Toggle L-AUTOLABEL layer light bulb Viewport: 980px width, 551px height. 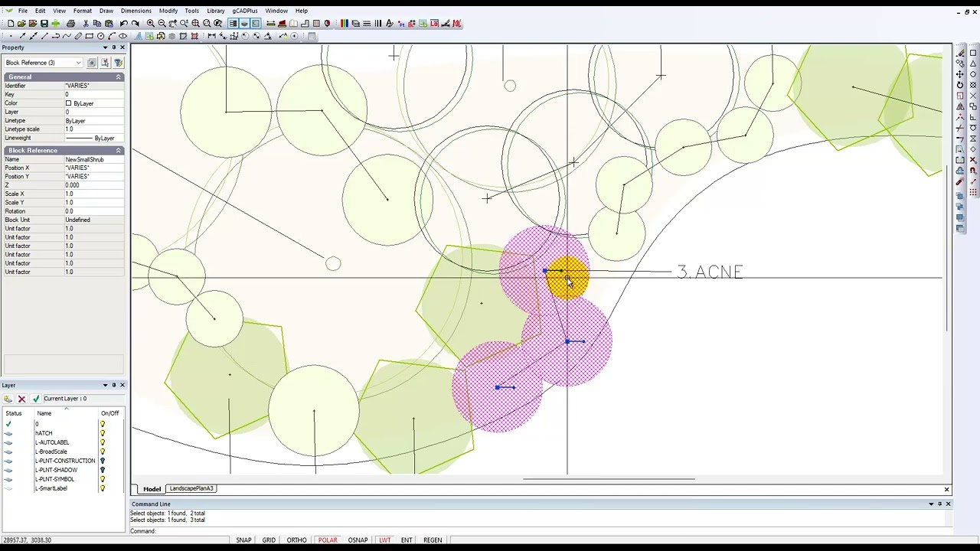(102, 442)
